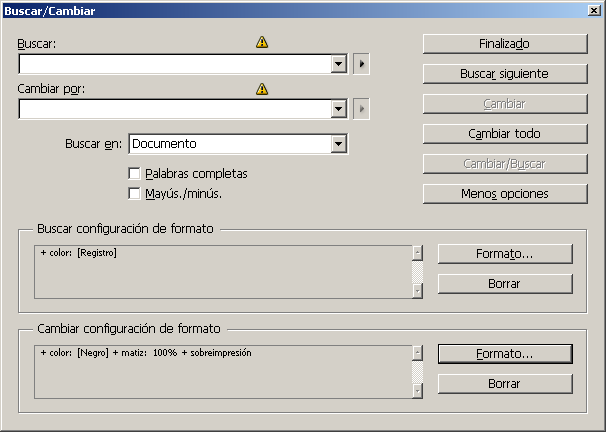Close the Buscar/Cambiar dialog with X
The height and width of the screenshot is (432, 606).
[594, 10]
